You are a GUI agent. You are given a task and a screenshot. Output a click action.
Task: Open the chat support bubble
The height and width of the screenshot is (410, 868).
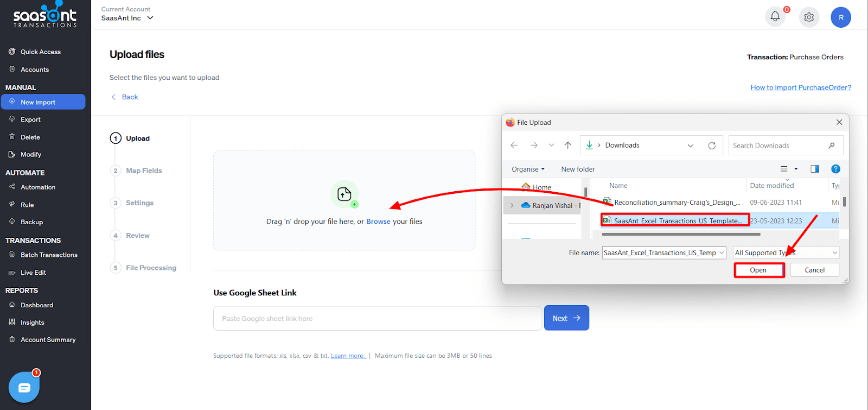(24, 387)
